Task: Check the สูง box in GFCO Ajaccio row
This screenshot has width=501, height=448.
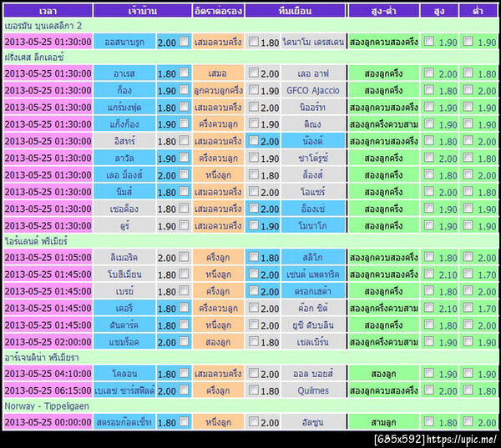Action: click(429, 90)
